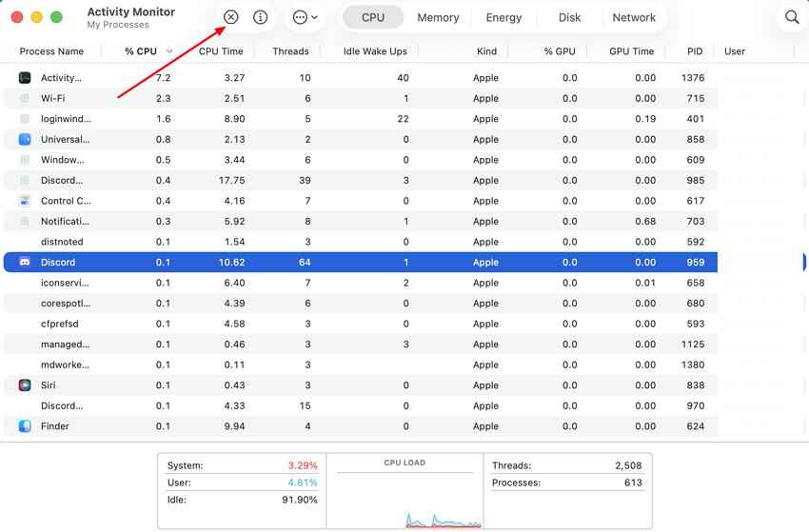Screen dimensions: 809x532
Task: Click the Finder process icon
Action: (25, 426)
